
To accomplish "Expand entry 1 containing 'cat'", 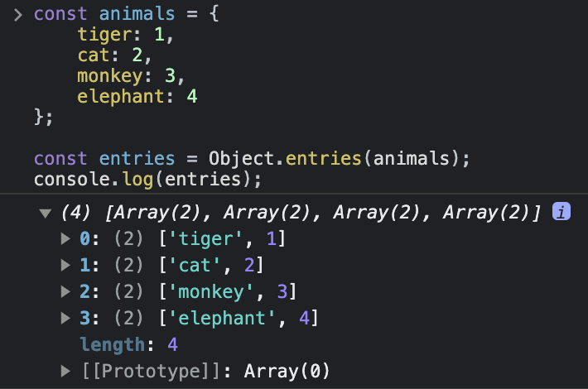I will pyautogui.click(x=65, y=265).
